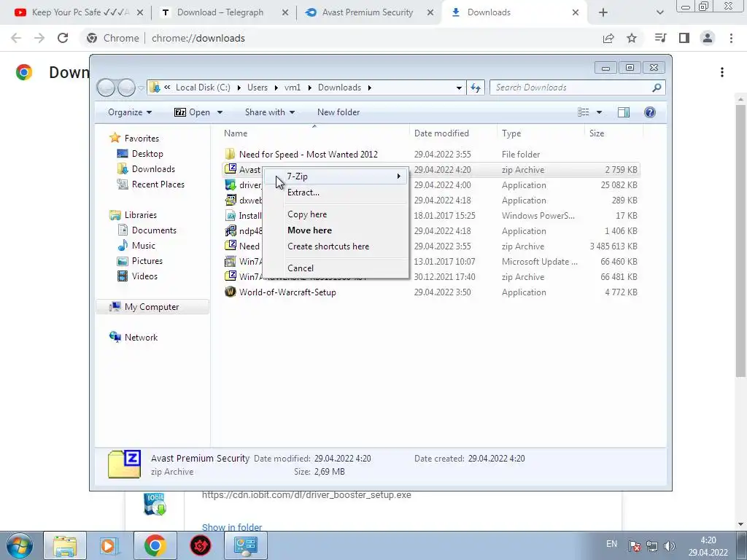Open the Music library
The height and width of the screenshot is (560, 747).
[x=143, y=245]
